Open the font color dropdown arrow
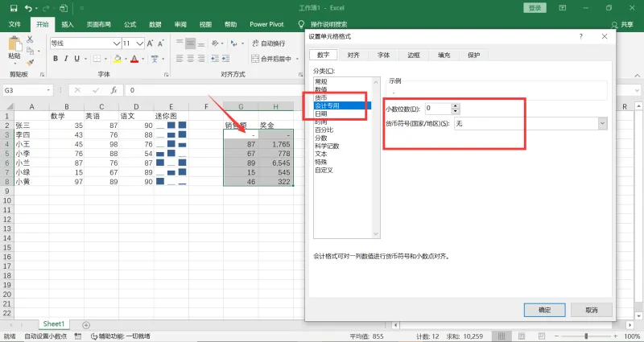The width and height of the screenshot is (644, 342). pos(142,59)
